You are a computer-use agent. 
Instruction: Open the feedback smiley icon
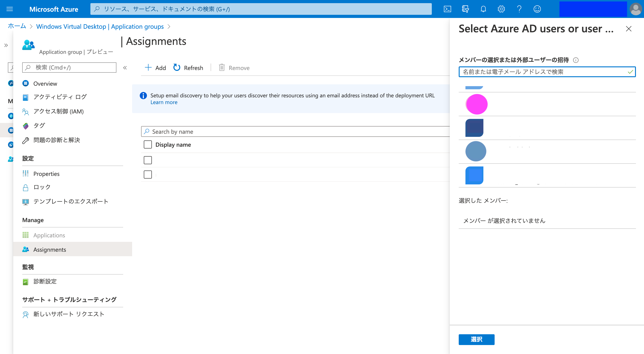(537, 9)
